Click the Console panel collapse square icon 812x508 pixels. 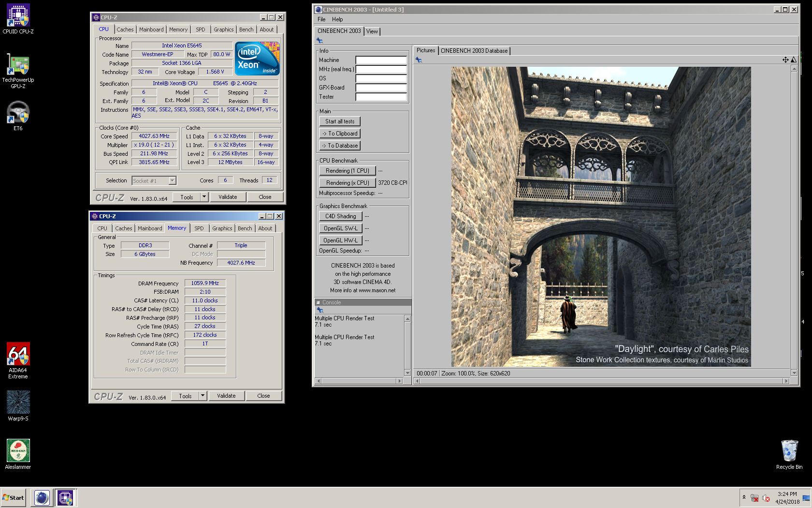coord(318,302)
